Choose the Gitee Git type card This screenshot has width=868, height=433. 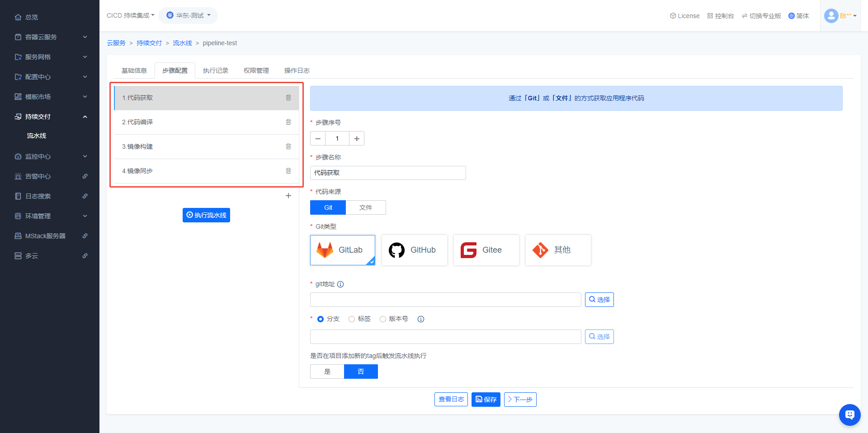[x=486, y=250]
